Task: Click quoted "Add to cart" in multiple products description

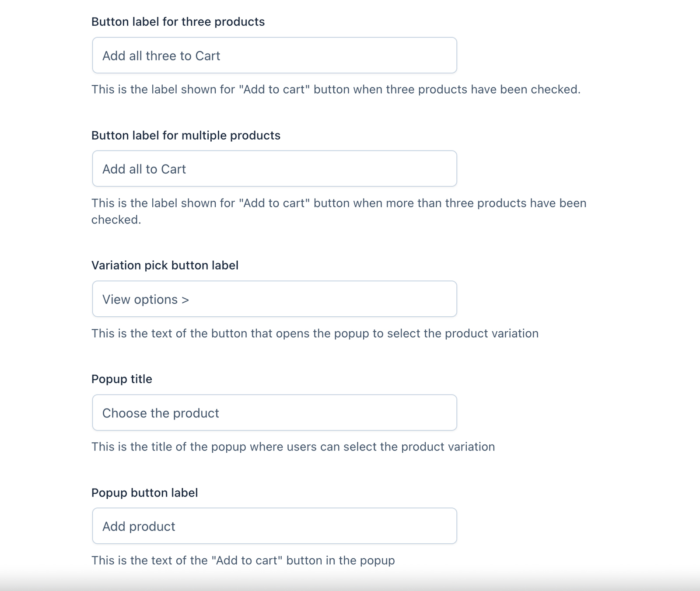Action: [x=274, y=203]
